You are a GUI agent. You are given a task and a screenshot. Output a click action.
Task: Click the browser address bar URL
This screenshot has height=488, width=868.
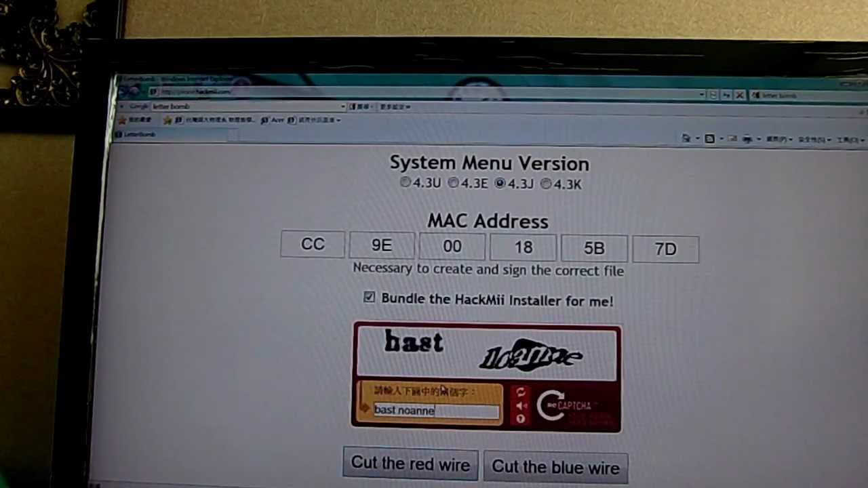[x=197, y=91]
